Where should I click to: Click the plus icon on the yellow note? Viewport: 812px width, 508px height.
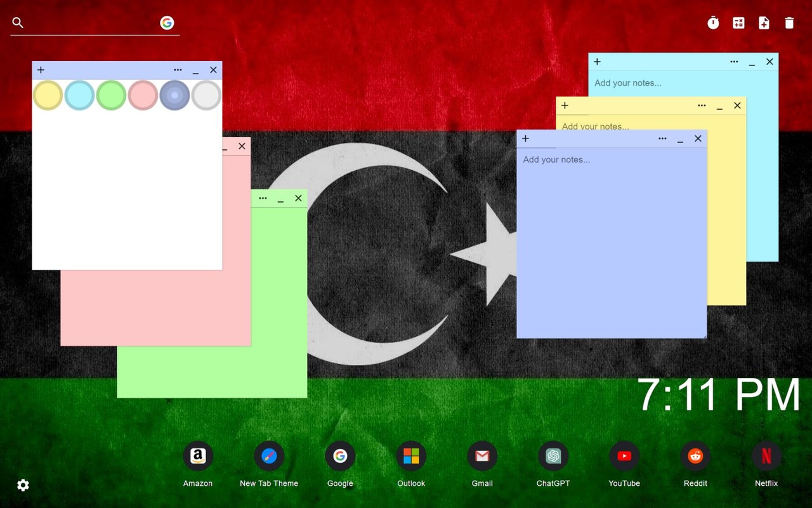[x=565, y=105]
